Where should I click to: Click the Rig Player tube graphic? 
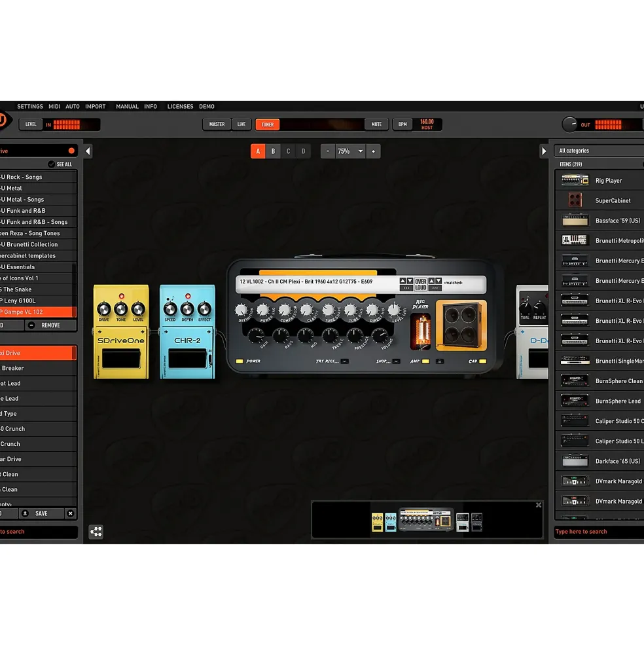[421, 331]
